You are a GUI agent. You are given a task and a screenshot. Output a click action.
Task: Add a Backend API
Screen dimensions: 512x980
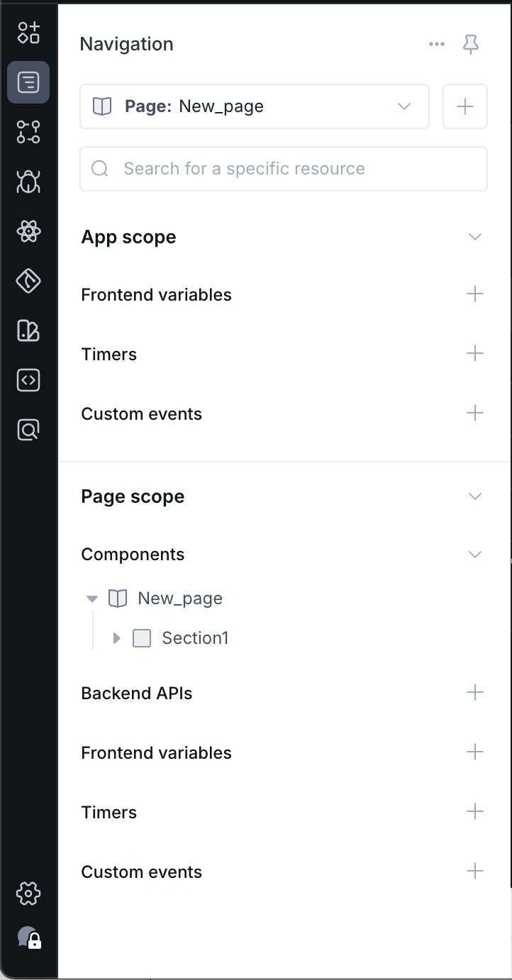pos(474,693)
